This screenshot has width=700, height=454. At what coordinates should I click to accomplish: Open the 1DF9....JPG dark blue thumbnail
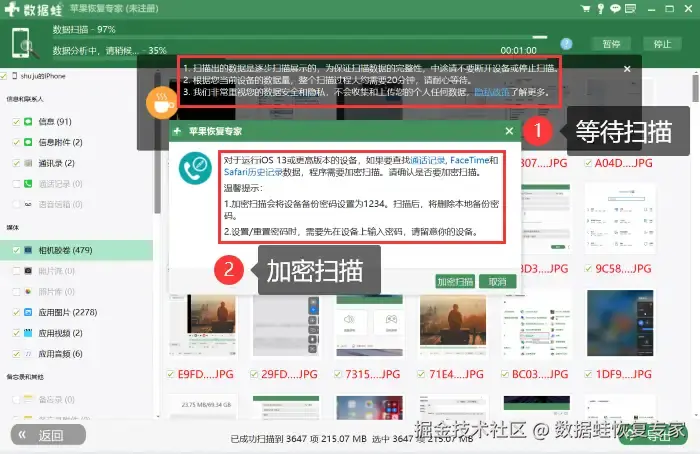(x=621, y=323)
